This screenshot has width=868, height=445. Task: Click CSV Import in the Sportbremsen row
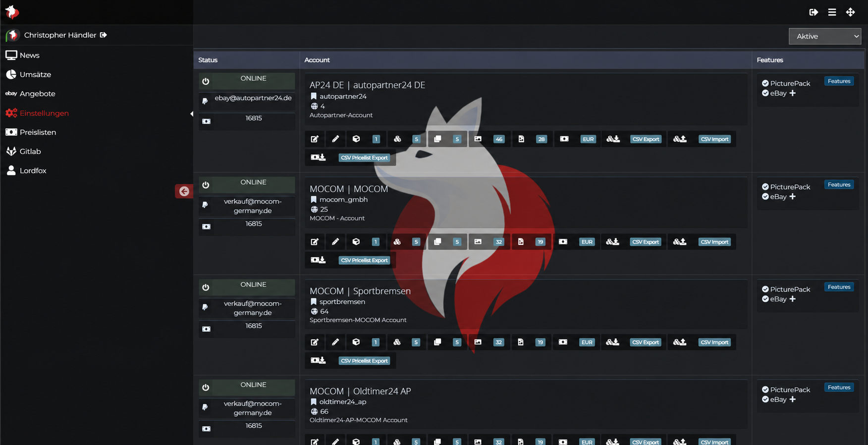(714, 342)
